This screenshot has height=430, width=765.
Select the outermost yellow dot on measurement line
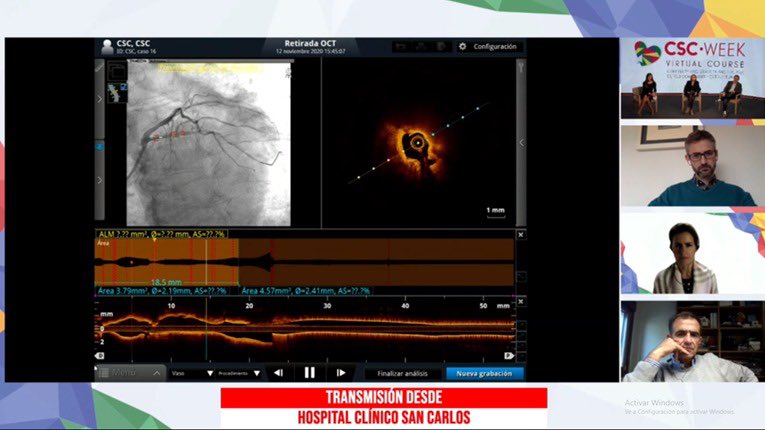coord(359,177)
